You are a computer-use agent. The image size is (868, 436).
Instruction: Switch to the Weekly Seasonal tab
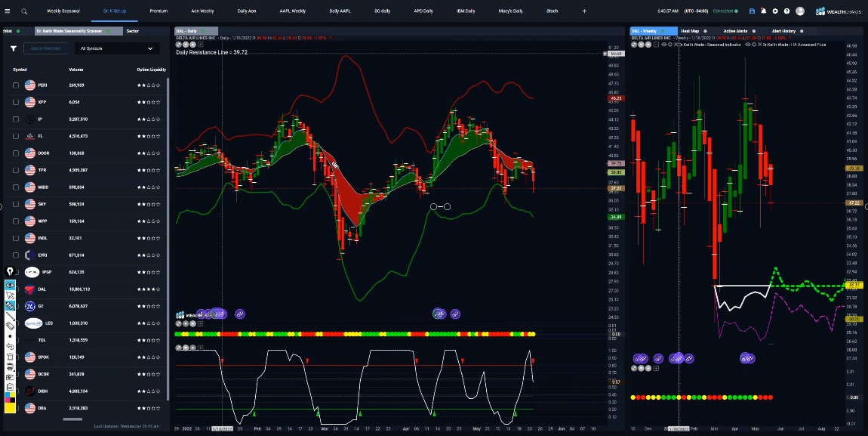(63, 11)
